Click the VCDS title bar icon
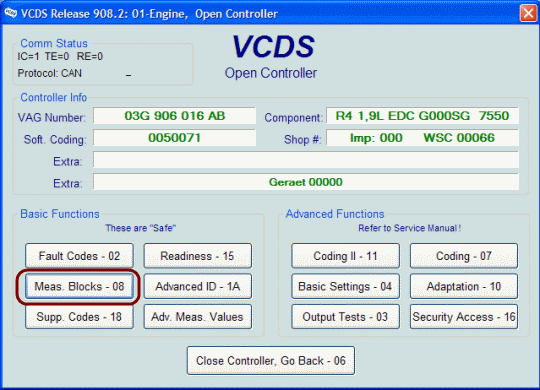This screenshot has height=390, width=540. point(11,13)
